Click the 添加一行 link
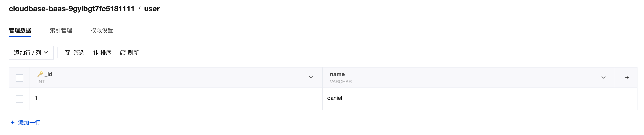 pos(29,122)
